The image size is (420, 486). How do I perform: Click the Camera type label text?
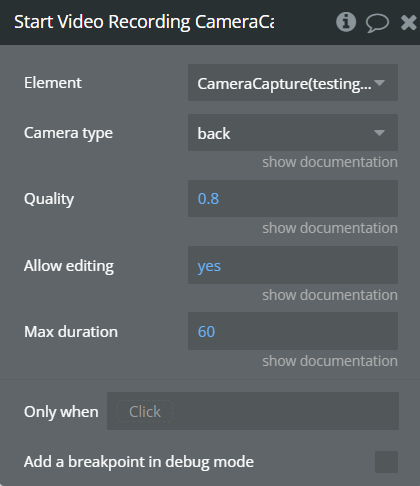point(68,133)
